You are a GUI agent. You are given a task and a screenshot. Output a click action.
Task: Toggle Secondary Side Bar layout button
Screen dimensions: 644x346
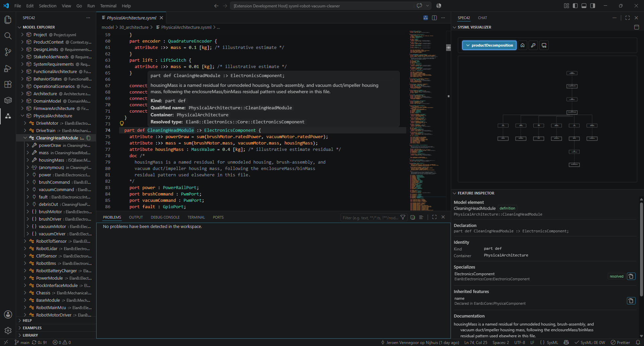(593, 6)
